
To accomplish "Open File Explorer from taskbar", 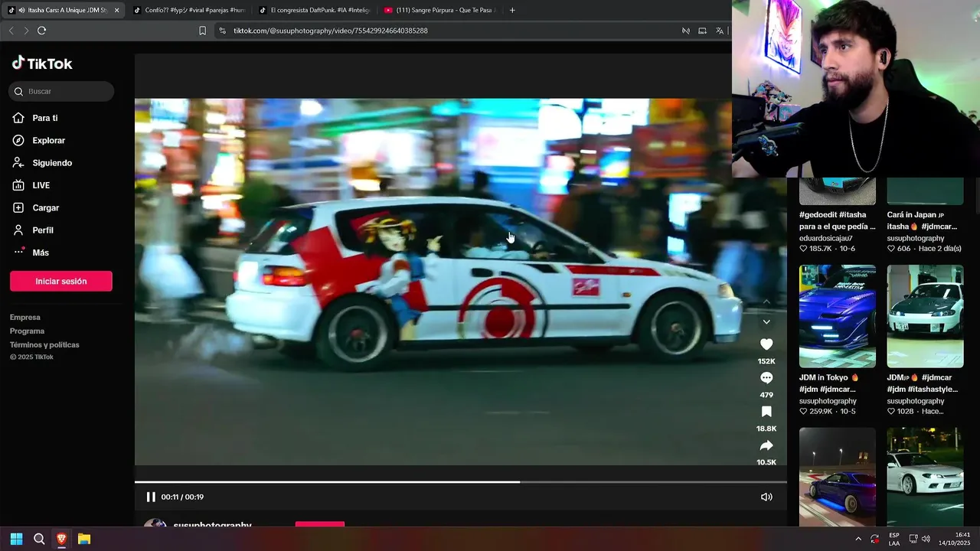I will click(x=84, y=539).
